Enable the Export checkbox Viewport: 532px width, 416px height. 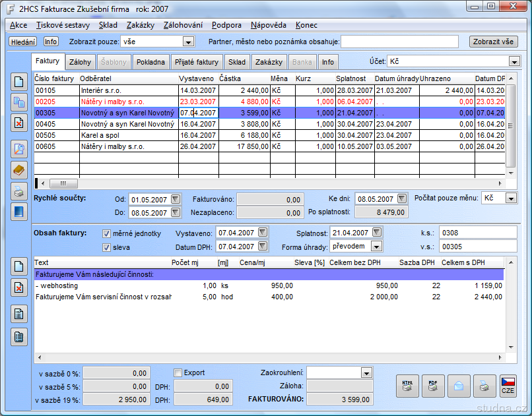[178, 372]
